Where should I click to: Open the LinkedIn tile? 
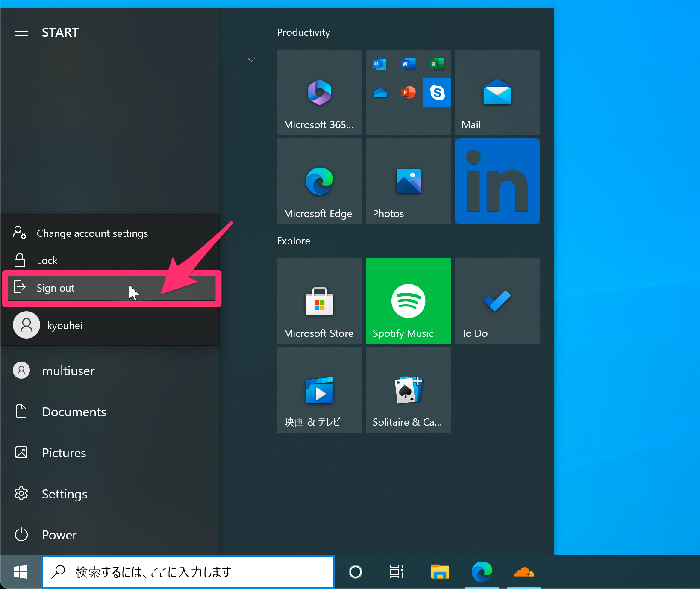coord(497,181)
